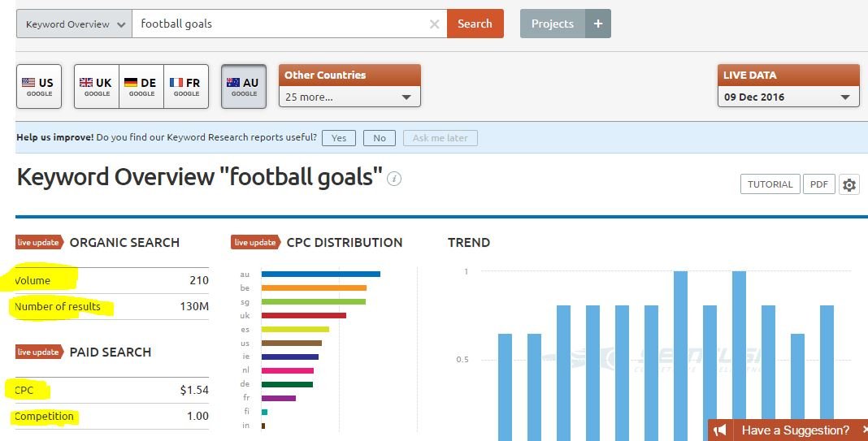
Task: Click the plus icon next to Projects
Action: point(598,24)
